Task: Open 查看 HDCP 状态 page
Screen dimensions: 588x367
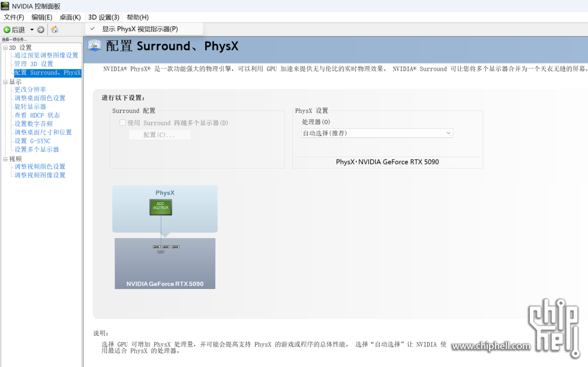Action: tap(37, 115)
